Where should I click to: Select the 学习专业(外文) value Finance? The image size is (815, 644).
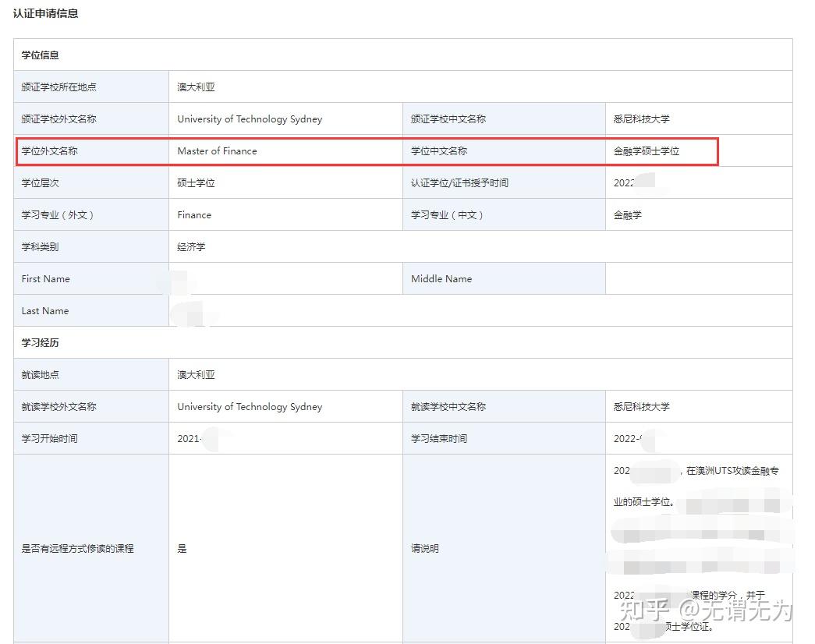pos(194,215)
